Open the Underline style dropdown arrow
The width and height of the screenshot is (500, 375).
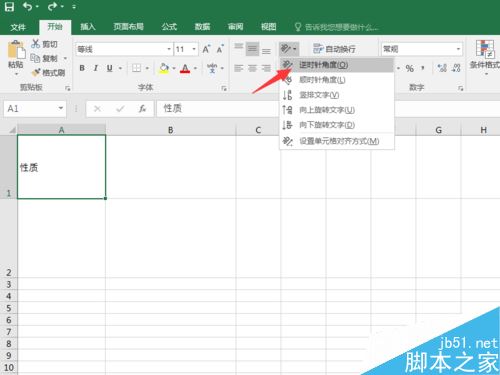[x=120, y=68]
